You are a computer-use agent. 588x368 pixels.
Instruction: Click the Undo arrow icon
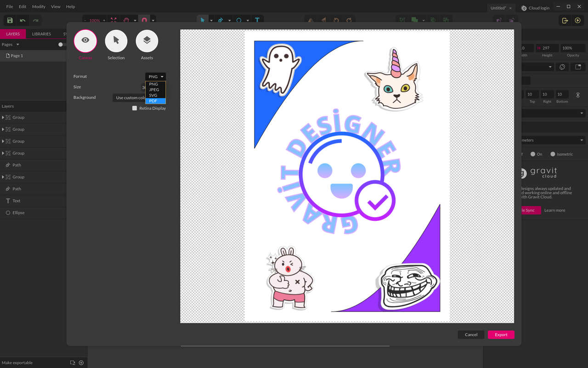click(x=23, y=20)
